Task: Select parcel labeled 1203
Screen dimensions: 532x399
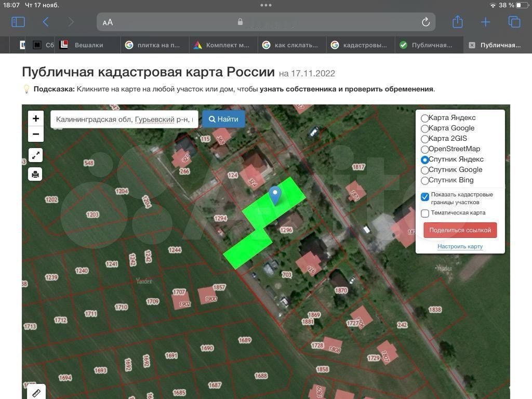Action: click(92, 215)
